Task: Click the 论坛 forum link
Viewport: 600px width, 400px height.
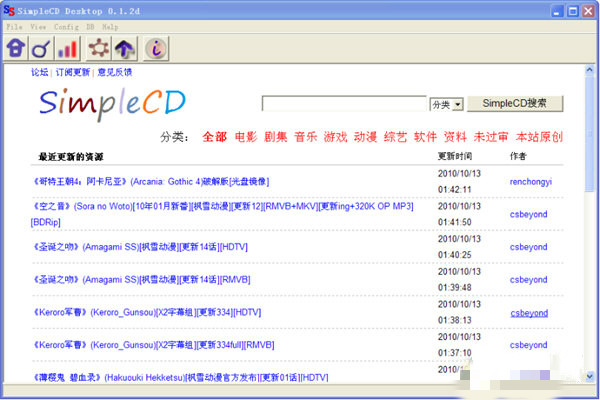Action: (x=39, y=72)
